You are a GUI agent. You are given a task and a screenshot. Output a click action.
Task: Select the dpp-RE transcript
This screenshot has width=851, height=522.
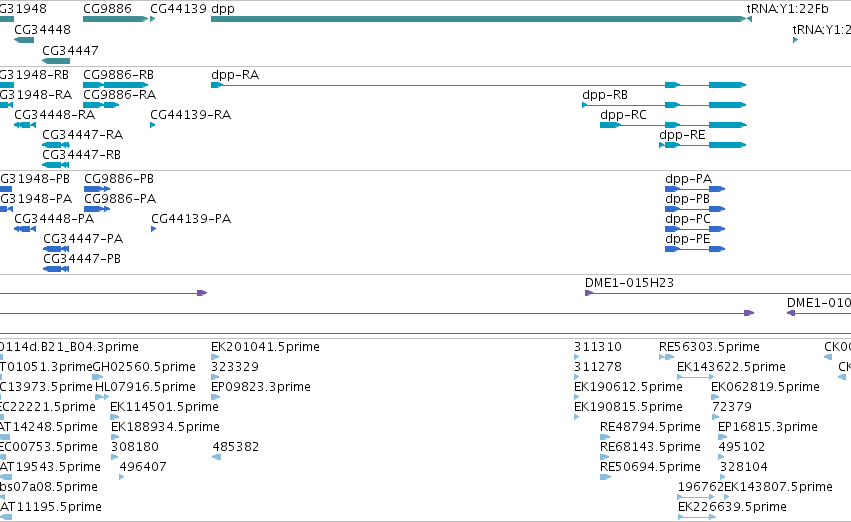click(x=703, y=145)
